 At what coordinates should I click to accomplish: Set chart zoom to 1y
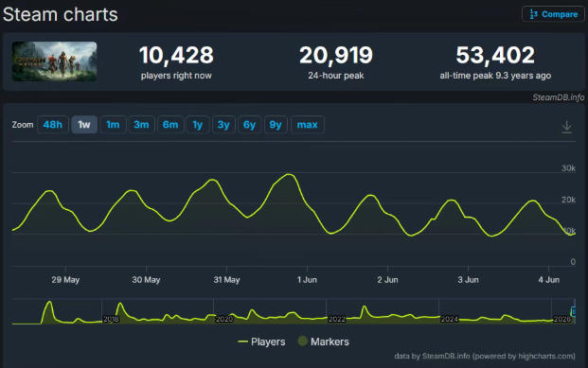point(198,125)
